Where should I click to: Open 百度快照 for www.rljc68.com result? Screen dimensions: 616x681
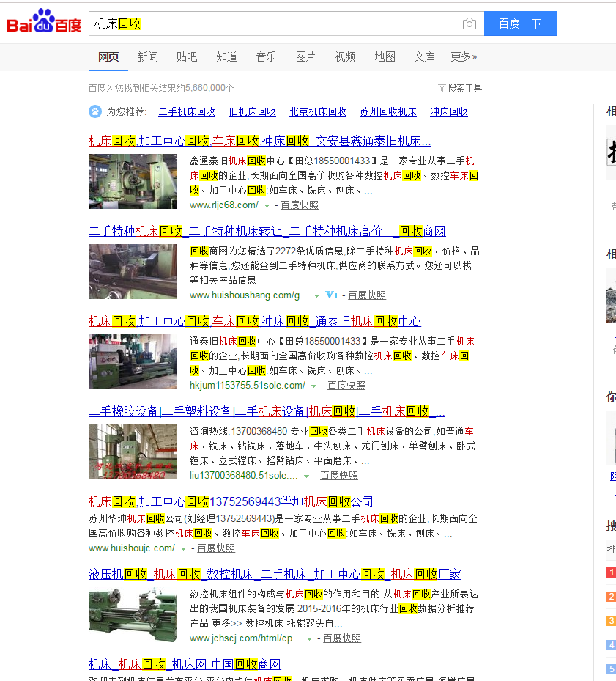[x=300, y=205]
